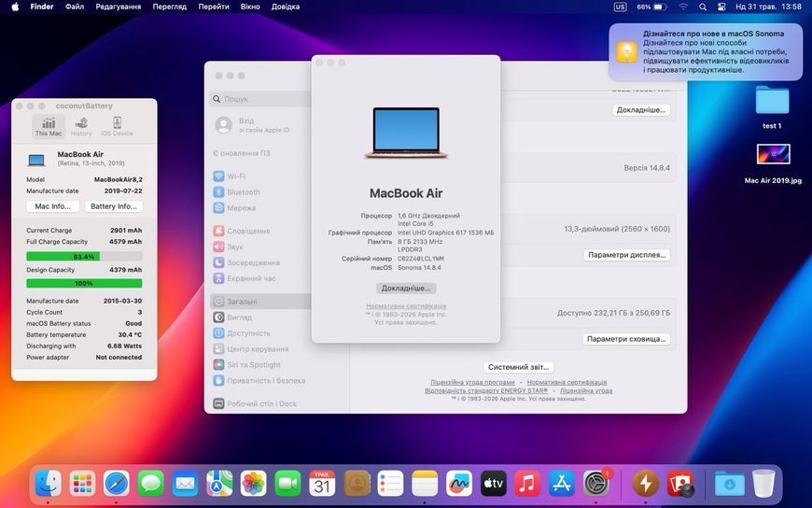Select Mac Air 2019.jpg desktop file
Viewport: 812px width, 508px height.
click(773, 163)
